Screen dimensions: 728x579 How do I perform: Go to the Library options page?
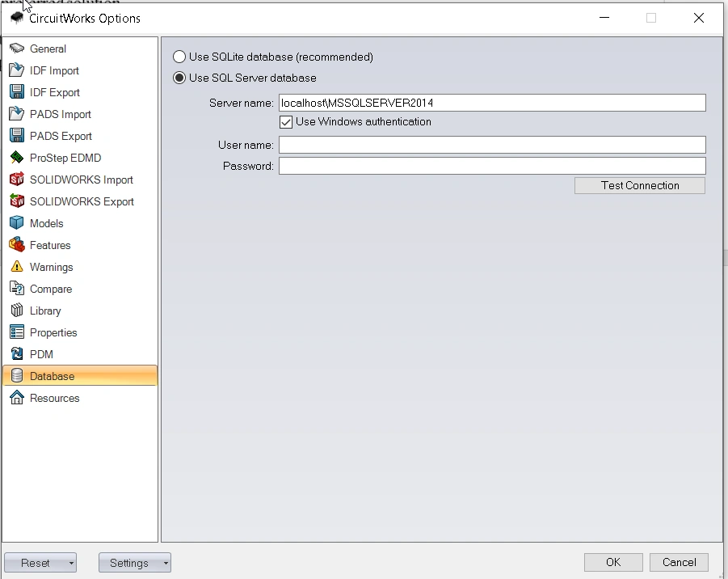pos(80,311)
